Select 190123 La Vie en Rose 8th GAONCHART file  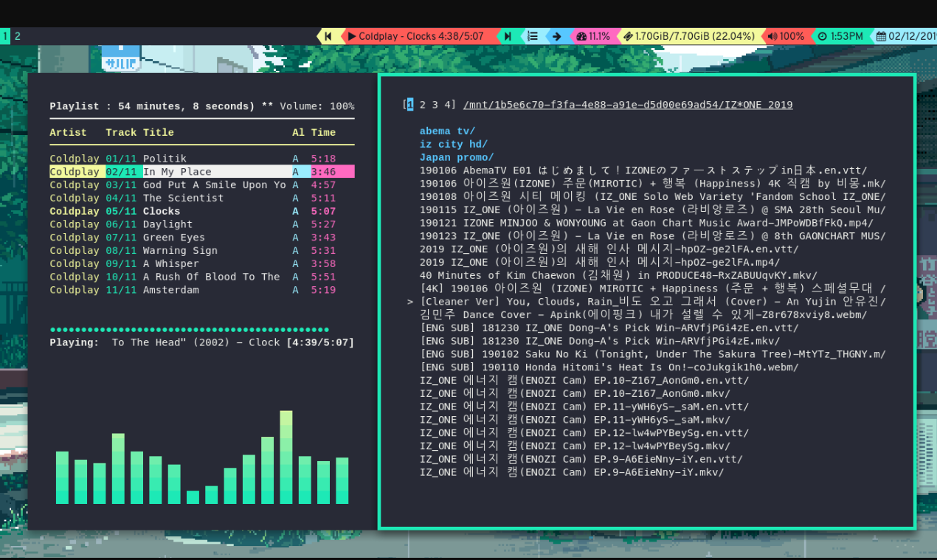tap(653, 236)
